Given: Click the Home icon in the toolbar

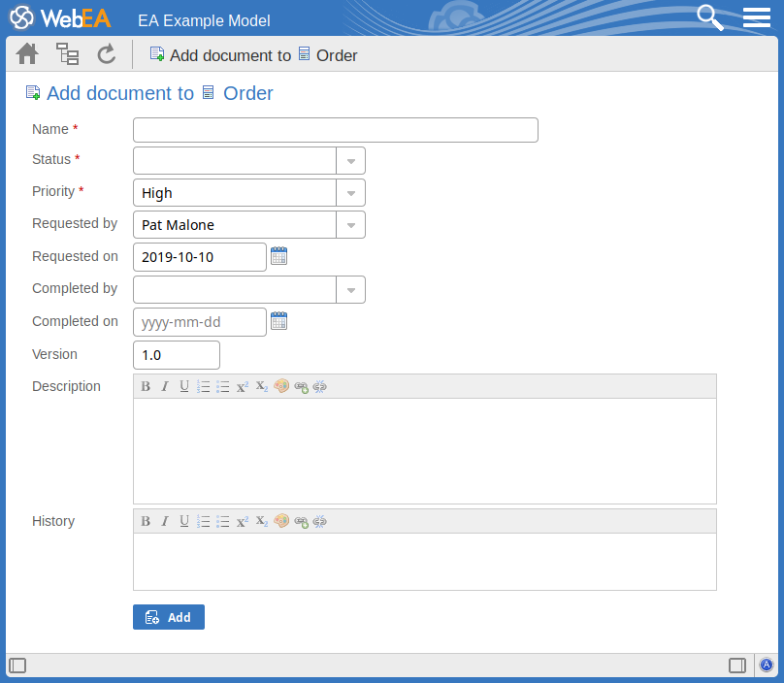Looking at the screenshot, I should pos(27,54).
